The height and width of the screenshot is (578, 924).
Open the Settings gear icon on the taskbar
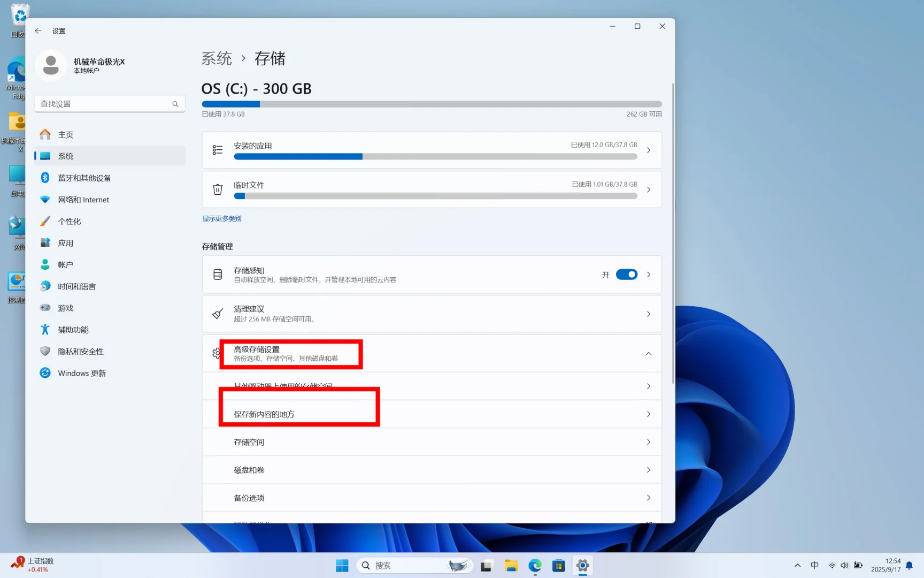582,565
